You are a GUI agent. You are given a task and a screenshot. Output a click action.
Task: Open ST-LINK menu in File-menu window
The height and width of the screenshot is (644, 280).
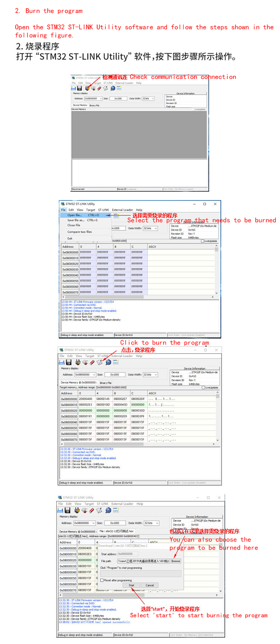click(103, 210)
